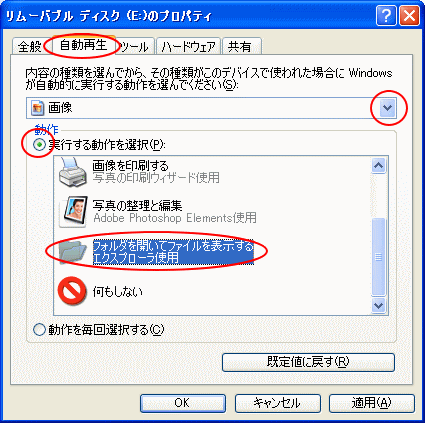Image resolution: width=425 pixels, height=423 pixels.
Task: Click the printer icon for 画像を印刷する
Action: coord(73,172)
